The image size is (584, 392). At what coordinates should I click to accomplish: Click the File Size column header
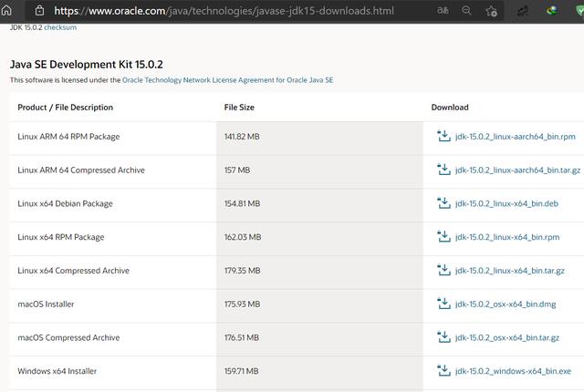(239, 107)
